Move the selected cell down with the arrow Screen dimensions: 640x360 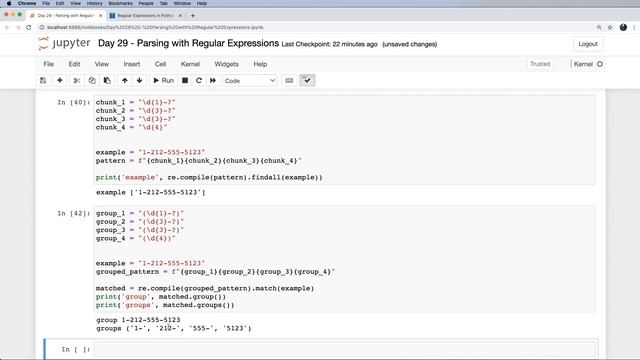point(140,80)
